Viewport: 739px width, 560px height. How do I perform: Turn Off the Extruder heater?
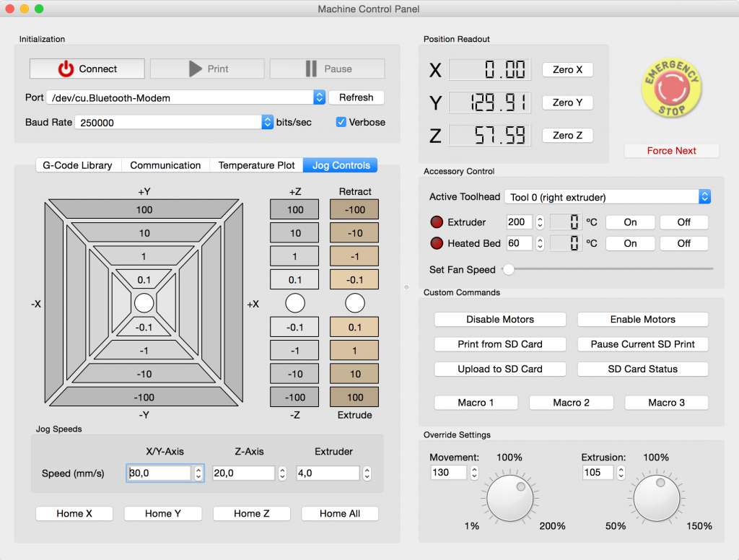tap(683, 222)
